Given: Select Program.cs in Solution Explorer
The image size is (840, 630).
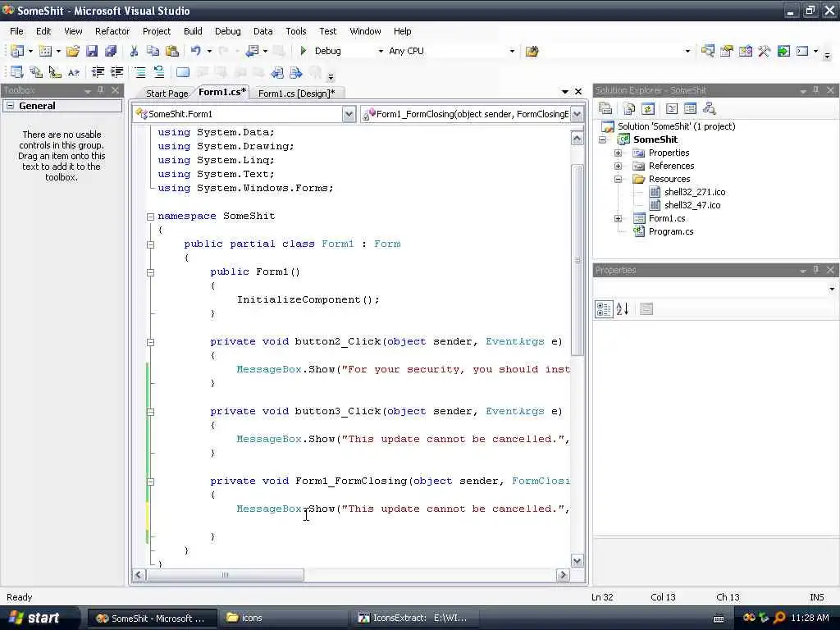Looking at the screenshot, I should 671,231.
